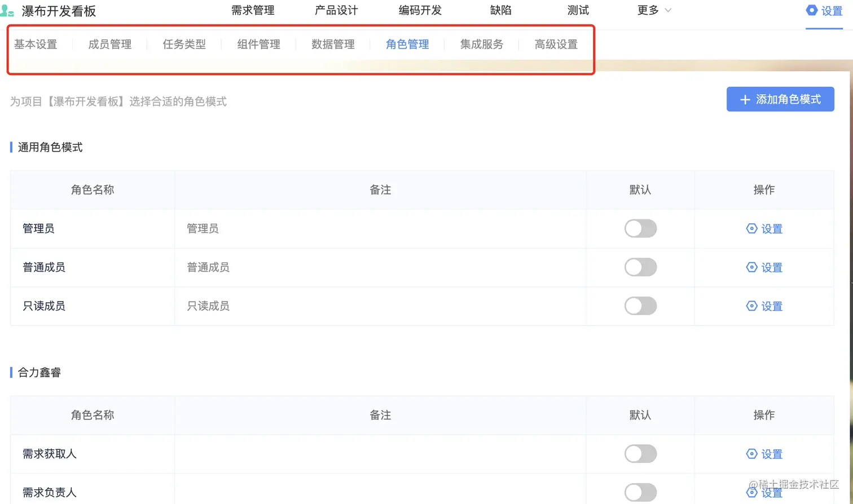This screenshot has width=853, height=504.
Task: Click the 添加角色模式 button
Action: coord(780,100)
